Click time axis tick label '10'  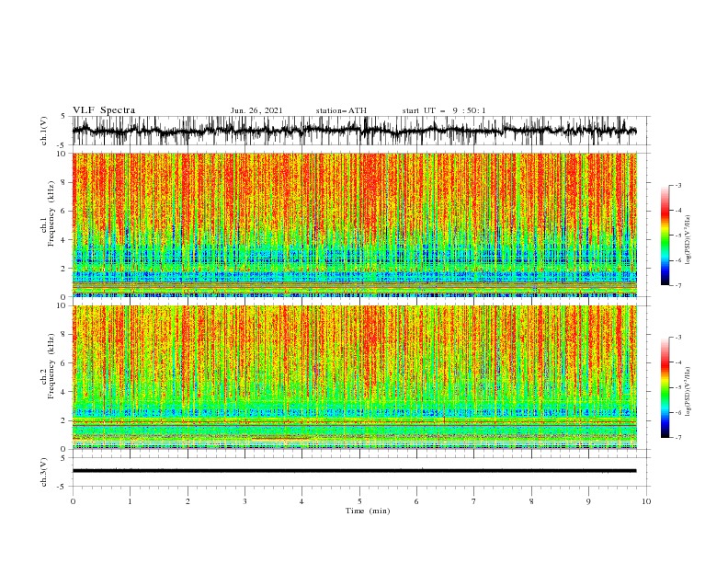(646, 501)
